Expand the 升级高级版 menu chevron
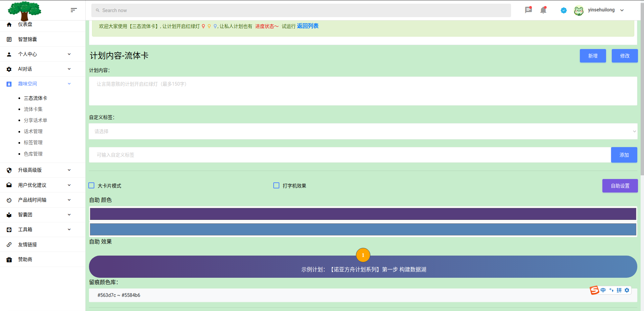This screenshot has width=644, height=311. 69,170
